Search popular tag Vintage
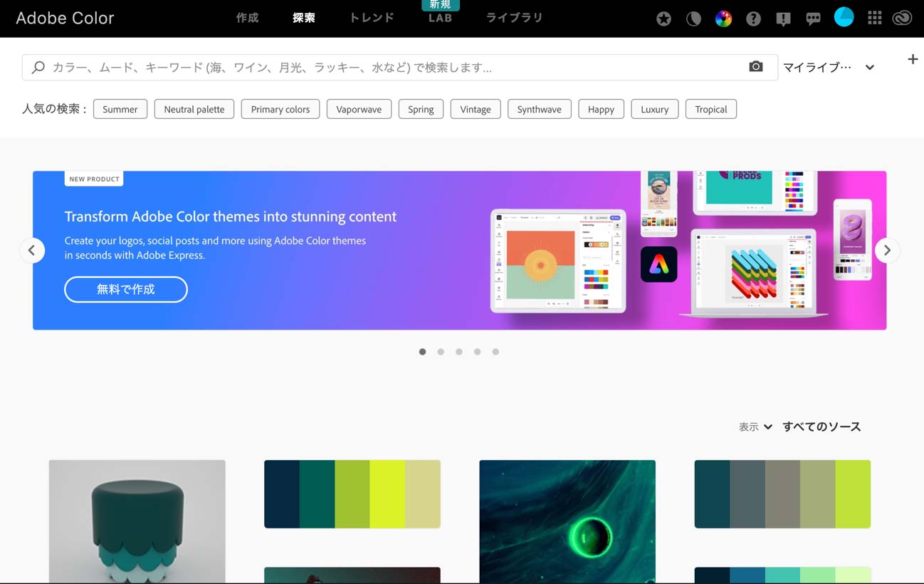 click(476, 109)
